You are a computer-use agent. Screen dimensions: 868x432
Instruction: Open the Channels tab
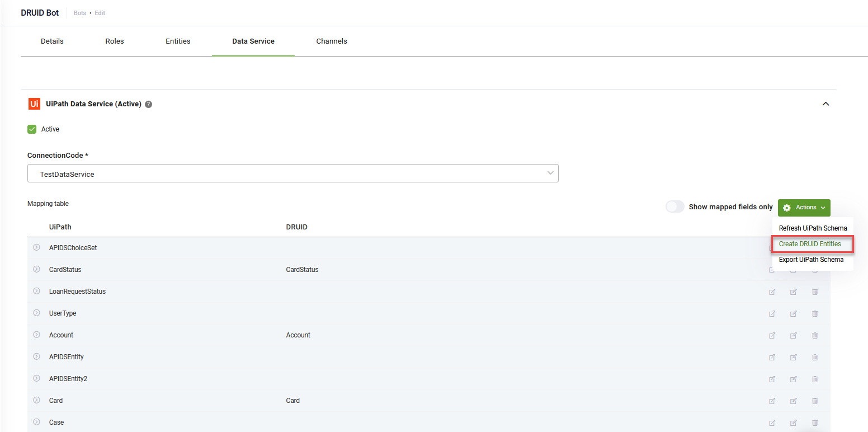click(x=332, y=41)
